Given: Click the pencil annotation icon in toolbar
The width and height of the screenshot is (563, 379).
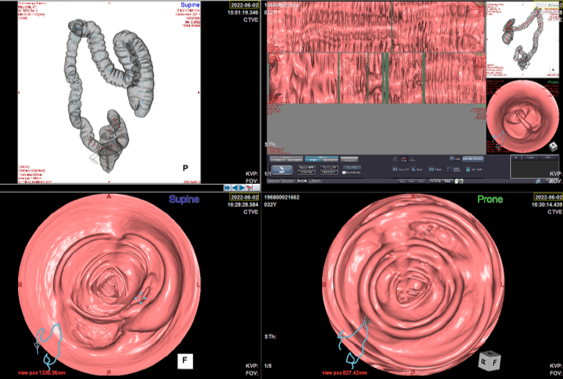Looking at the screenshot, I should click(x=395, y=159).
